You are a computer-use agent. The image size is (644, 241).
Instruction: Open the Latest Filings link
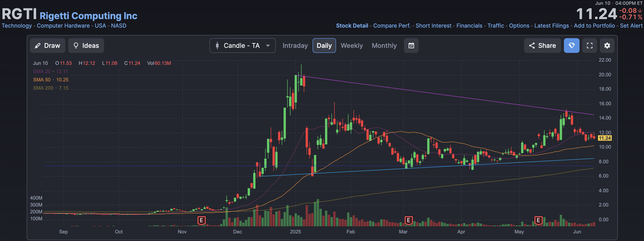551,26
